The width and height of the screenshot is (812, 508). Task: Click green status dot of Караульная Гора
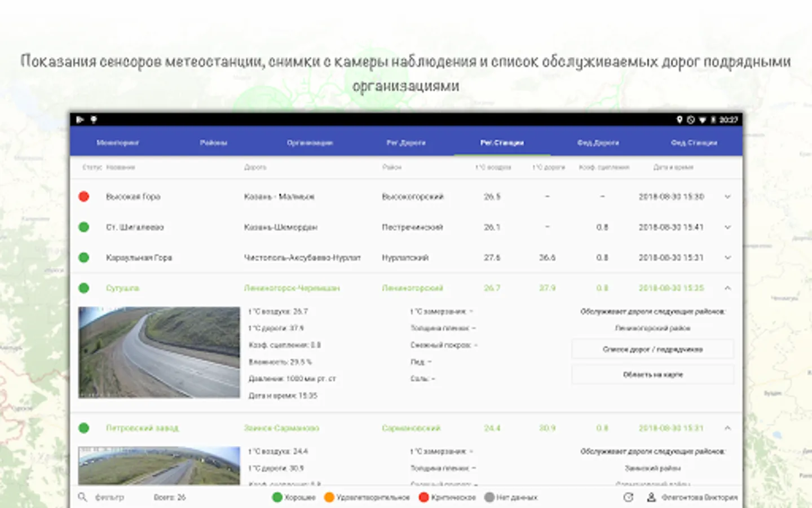point(84,257)
